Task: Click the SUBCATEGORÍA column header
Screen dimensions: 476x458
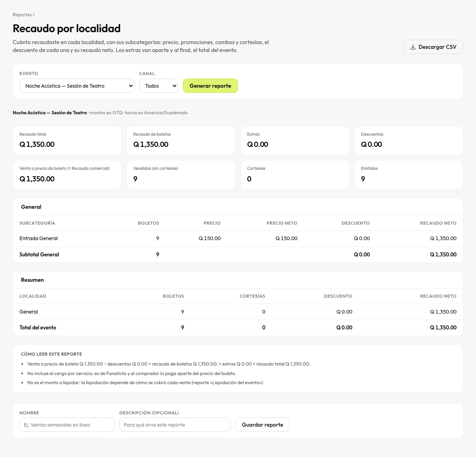Action: point(37,223)
